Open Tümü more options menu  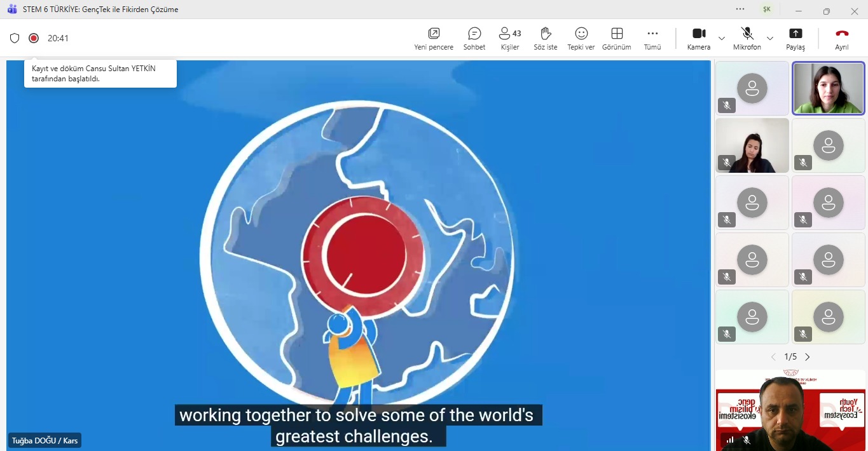click(x=652, y=38)
